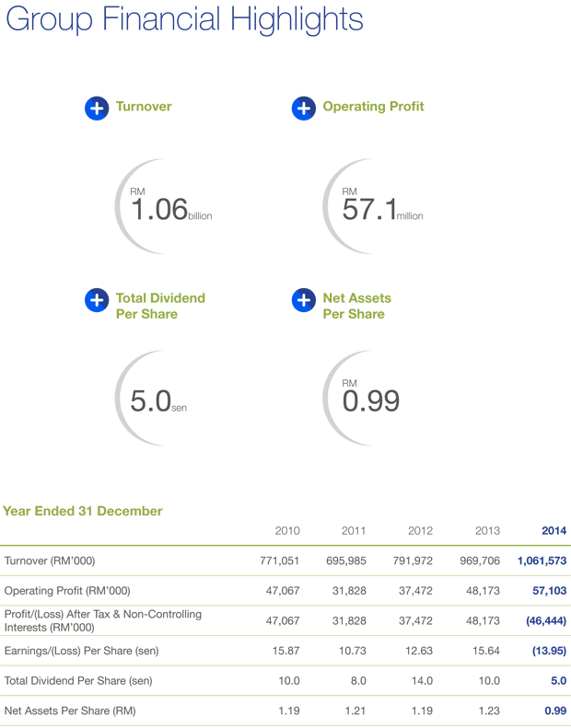The width and height of the screenshot is (571, 728).
Task: Click the plus icon beside Net Assets Per Share
Action: click(303, 300)
